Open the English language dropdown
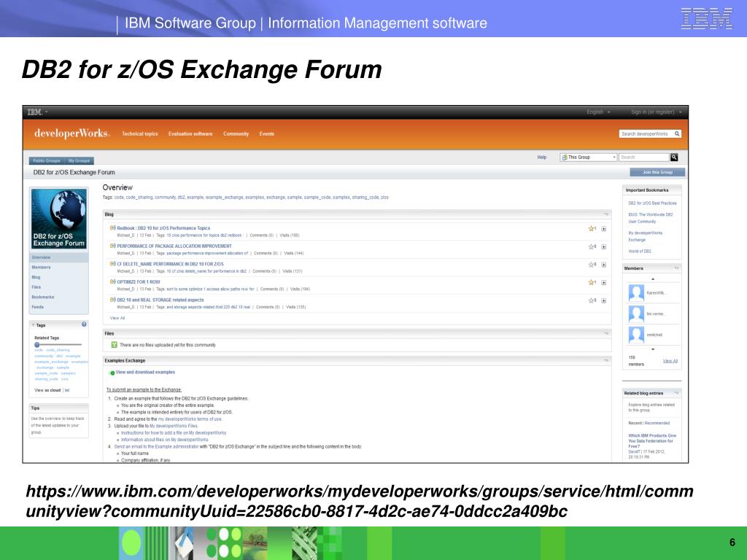This screenshot has width=747, height=560. [x=598, y=112]
